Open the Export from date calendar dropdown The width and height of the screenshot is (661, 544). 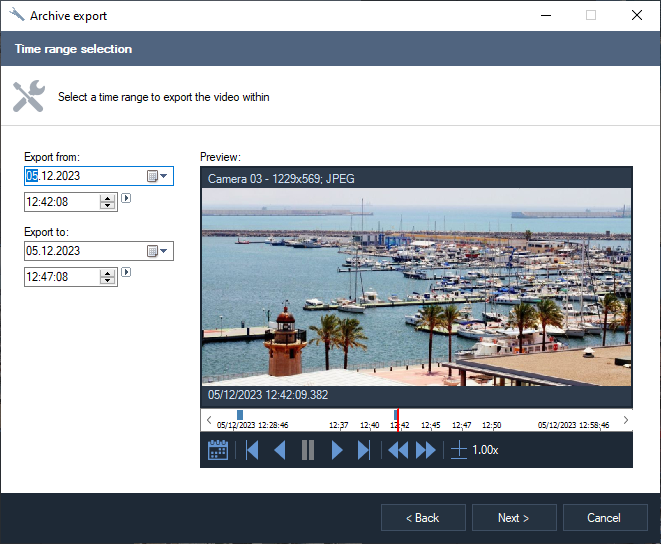click(159, 176)
